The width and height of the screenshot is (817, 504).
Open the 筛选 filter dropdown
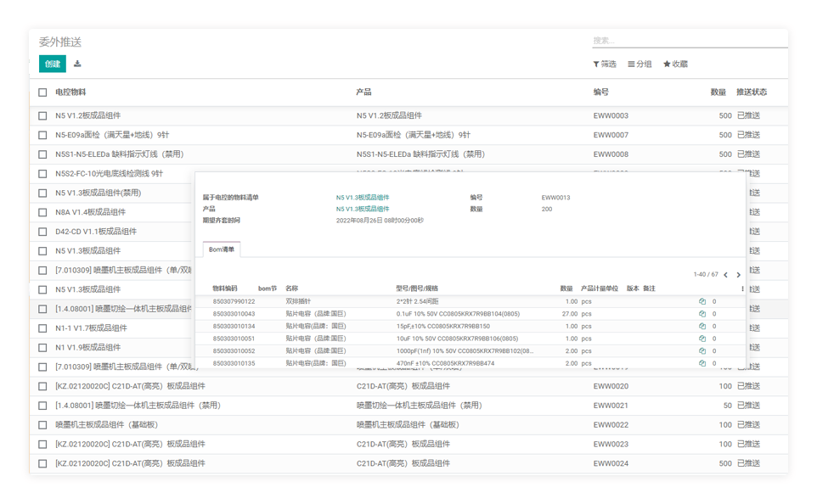pyautogui.click(x=605, y=64)
